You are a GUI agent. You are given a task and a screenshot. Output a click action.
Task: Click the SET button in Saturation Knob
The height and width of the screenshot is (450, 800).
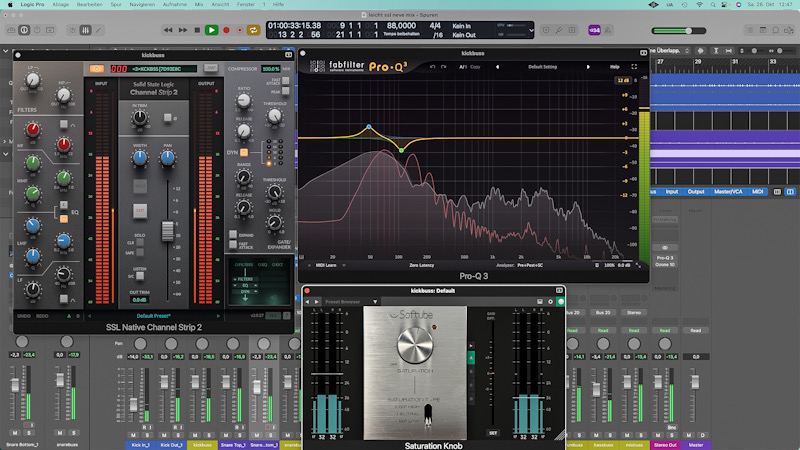(493, 433)
